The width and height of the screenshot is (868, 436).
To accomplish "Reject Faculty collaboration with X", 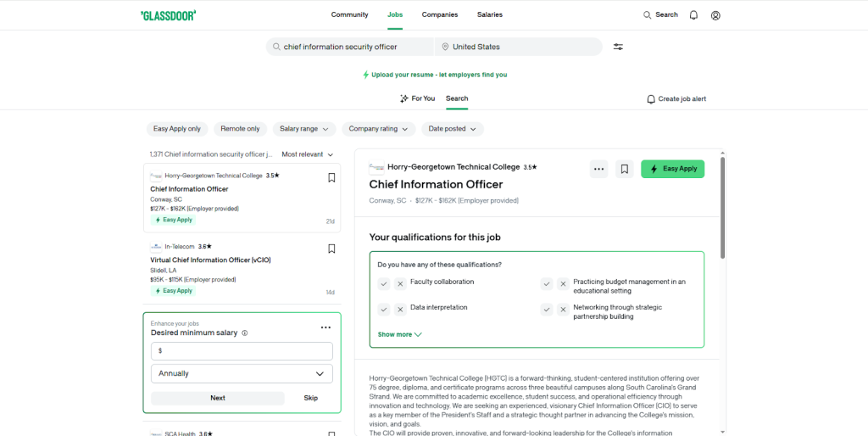I will pos(400,284).
